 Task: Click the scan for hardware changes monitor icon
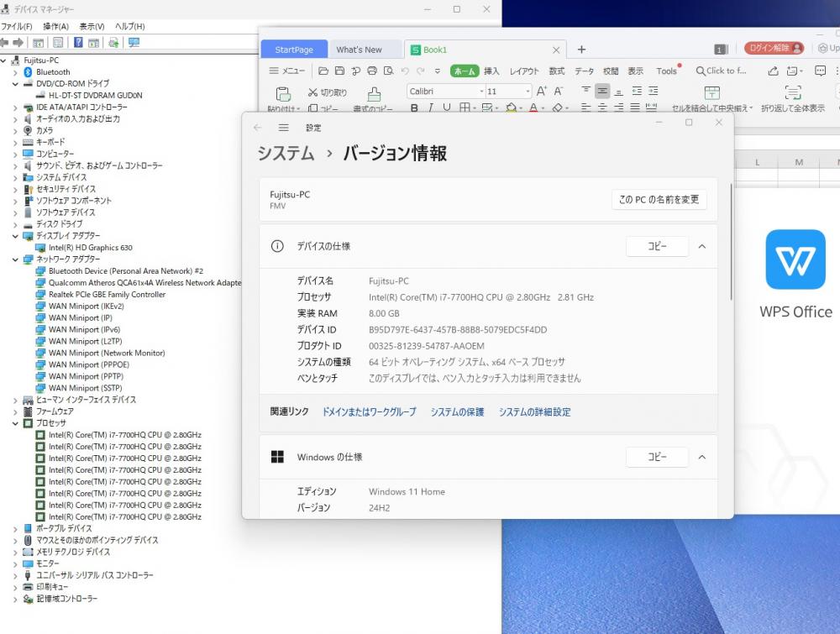tap(134, 43)
